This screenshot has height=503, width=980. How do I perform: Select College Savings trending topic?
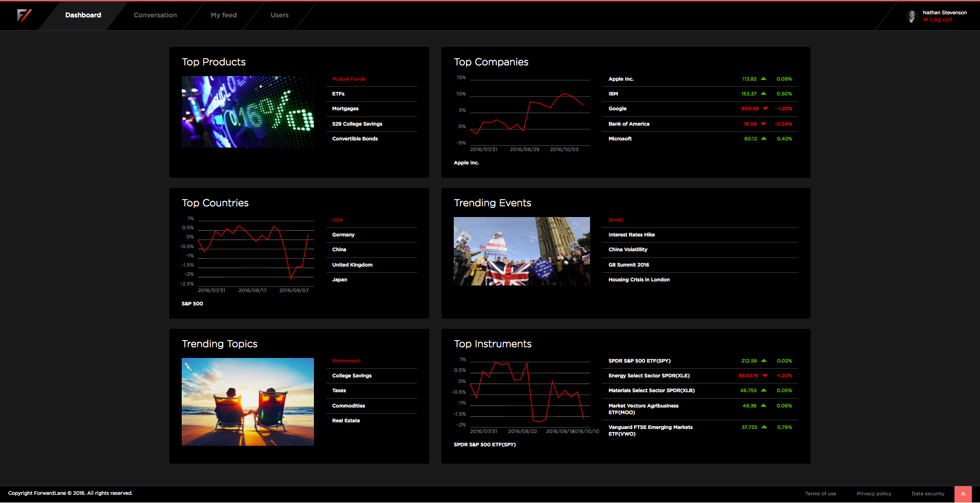pyautogui.click(x=372, y=376)
